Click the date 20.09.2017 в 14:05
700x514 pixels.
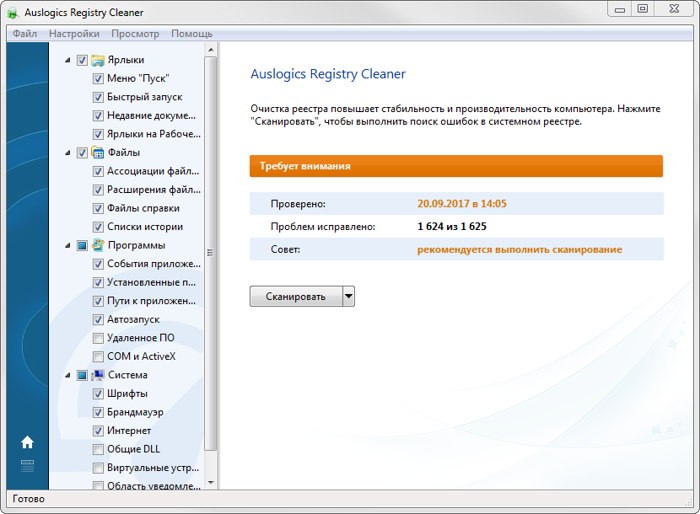tap(462, 204)
